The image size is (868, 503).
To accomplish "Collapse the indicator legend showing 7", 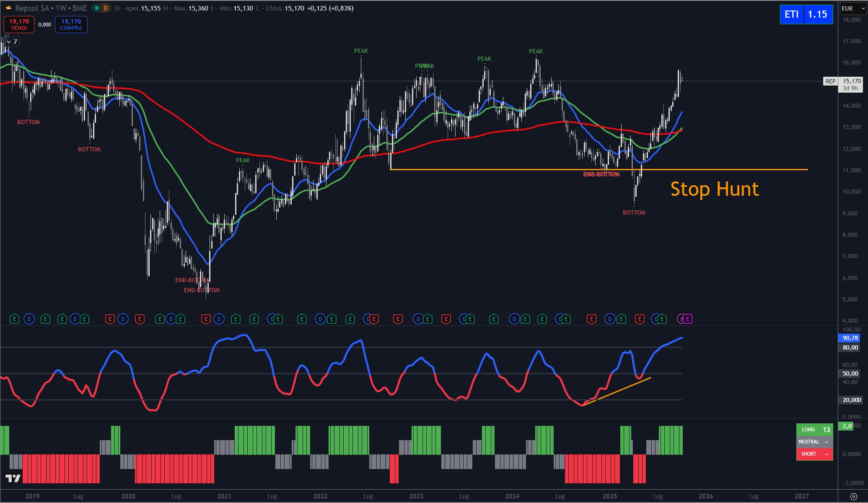I will pyautogui.click(x=9, y=41).
